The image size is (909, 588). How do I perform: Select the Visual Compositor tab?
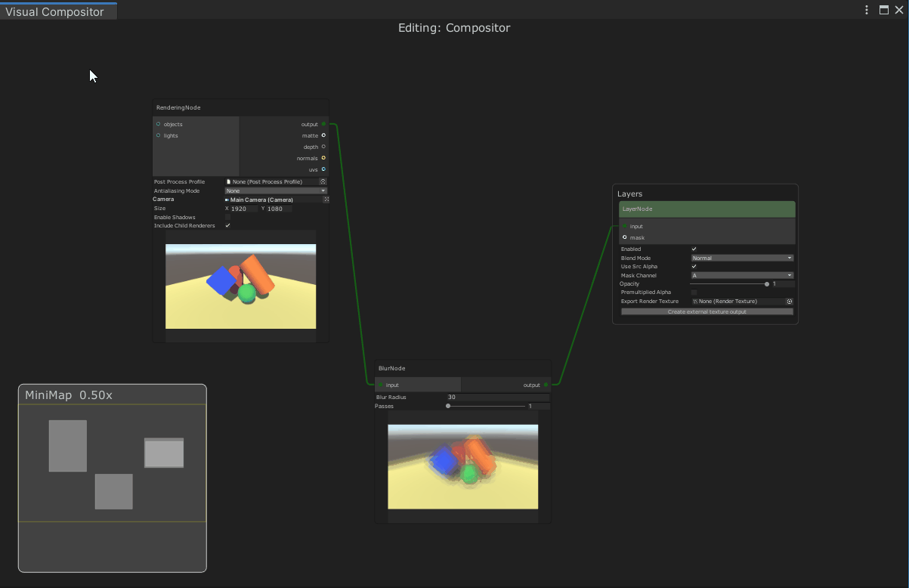(55, 11)
